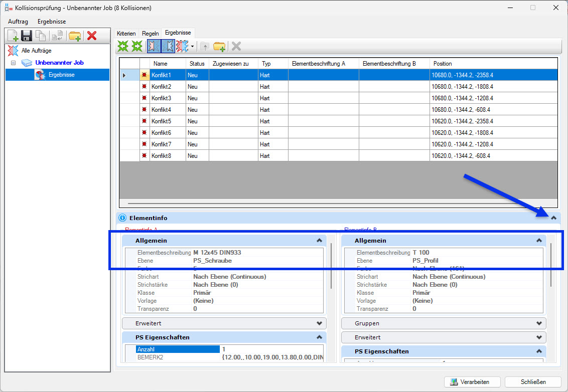Screen dimensions: 568x392
Task: Copy the job with the duplicate pages icon
Action: coord(41,36)
